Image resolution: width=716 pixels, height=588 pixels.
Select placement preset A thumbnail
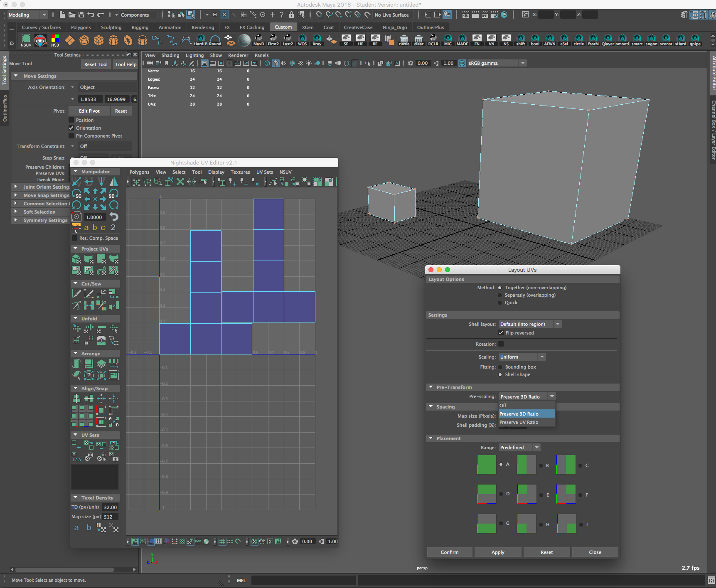coord(487,465)
